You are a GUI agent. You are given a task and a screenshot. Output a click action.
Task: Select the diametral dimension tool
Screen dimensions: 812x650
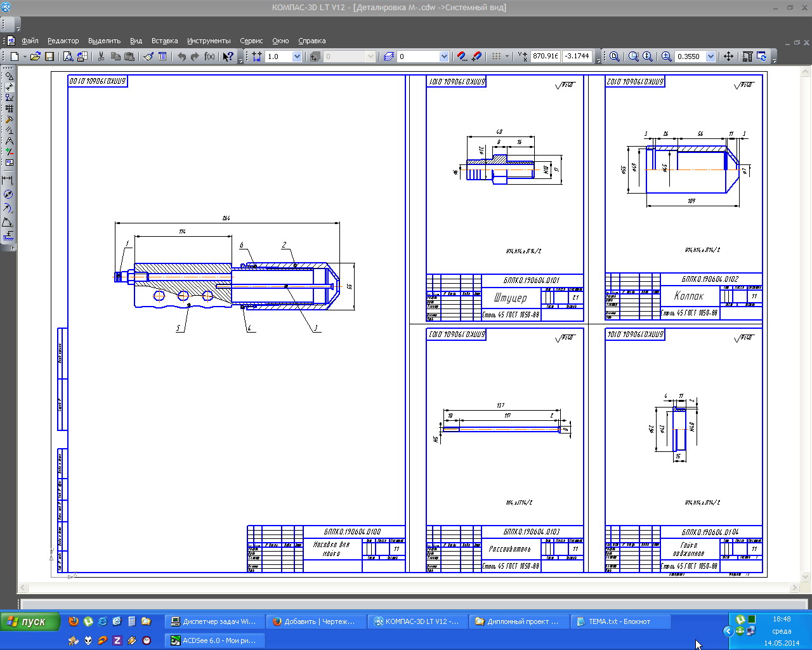[x=8, y=194]
